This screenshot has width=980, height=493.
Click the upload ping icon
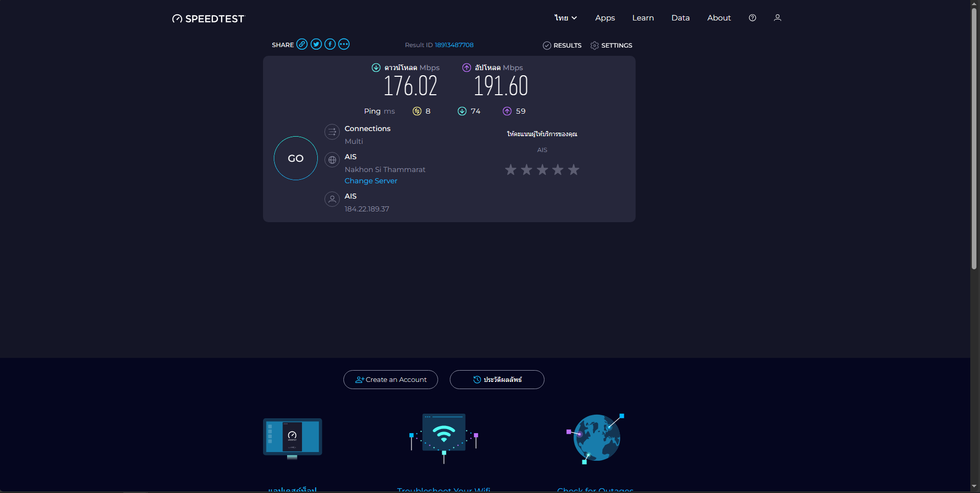click(507, 111)
